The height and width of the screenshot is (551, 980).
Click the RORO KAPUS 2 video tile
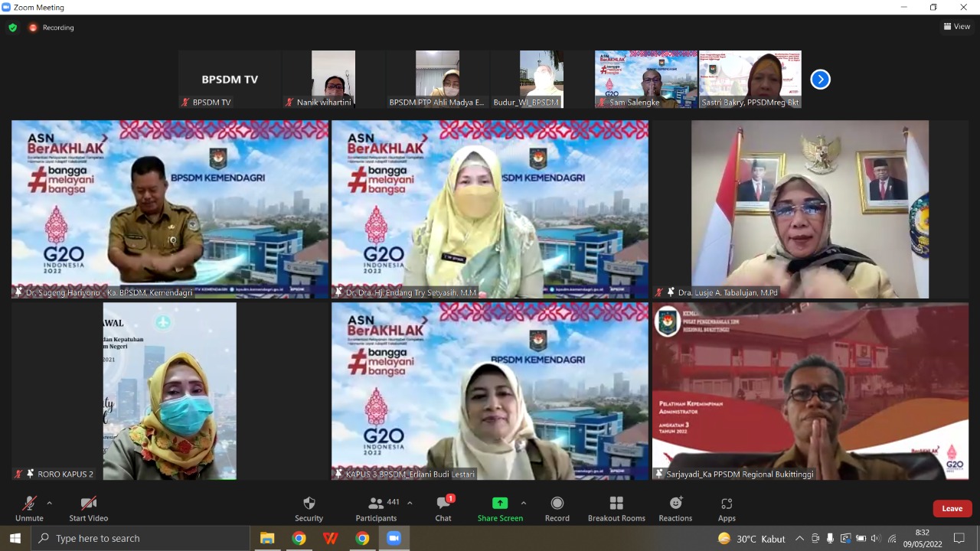pos(170,391)
